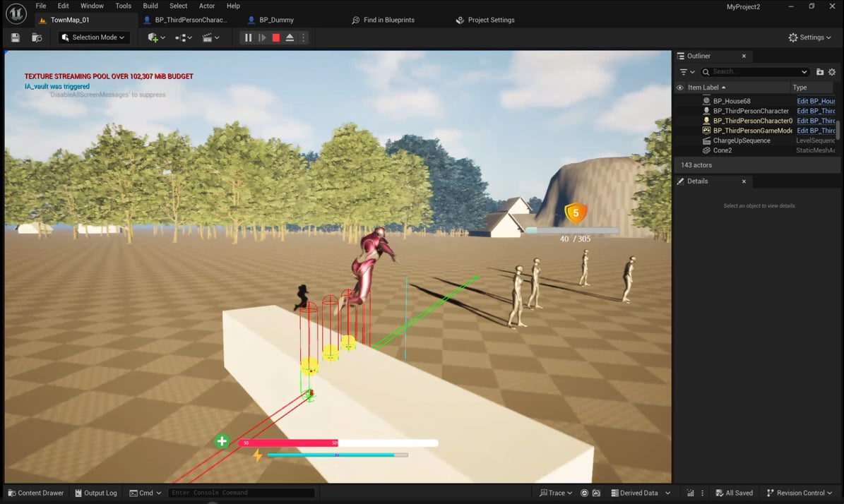Image resolution: width=844 pixels, height=504 pixels.
Task: Click the Enter Console Command field
Action: pos(241,493)
